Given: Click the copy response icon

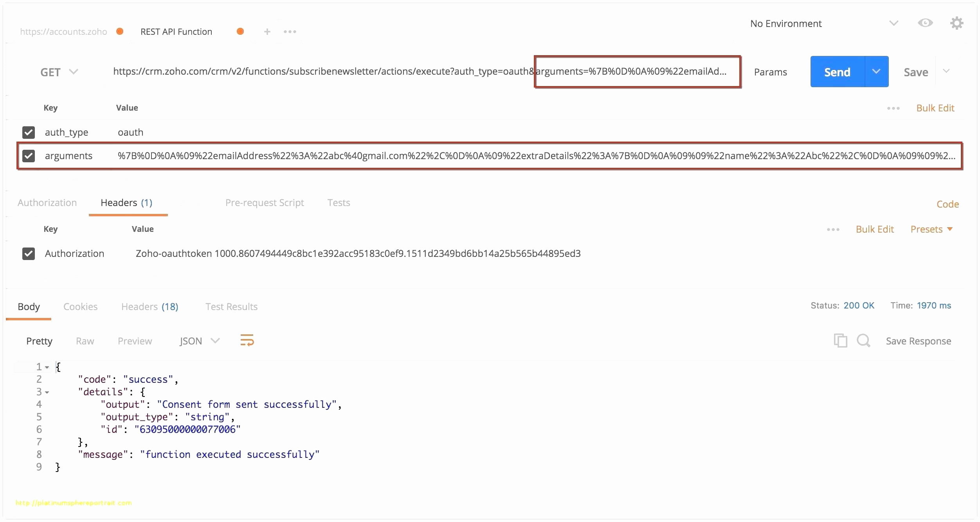Looking at the screenshot, I should point(839,341).
